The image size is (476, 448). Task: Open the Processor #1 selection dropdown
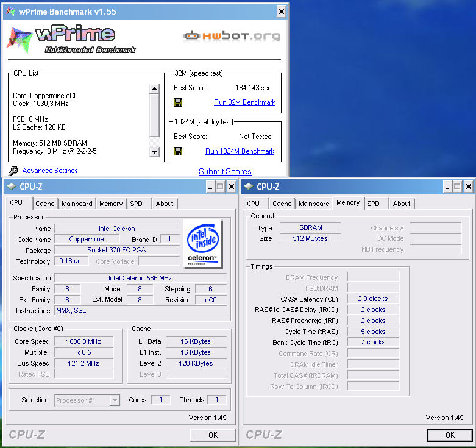[115, 400]
